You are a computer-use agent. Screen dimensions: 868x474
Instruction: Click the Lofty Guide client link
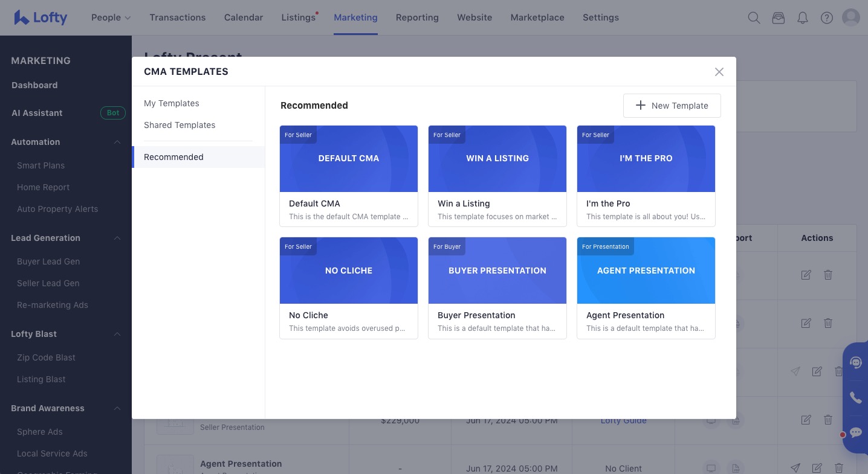(x=623, y=420)
